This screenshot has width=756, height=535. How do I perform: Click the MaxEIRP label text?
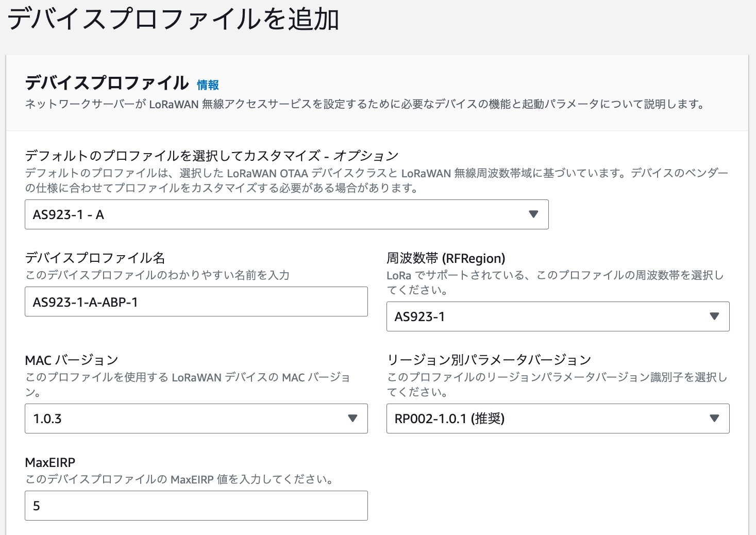tap(50, 462)
